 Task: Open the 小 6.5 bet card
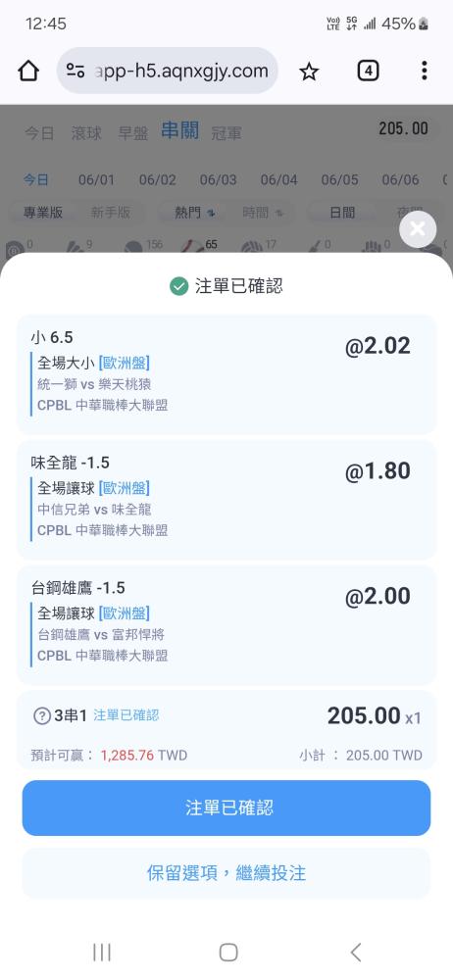[226, 374]
